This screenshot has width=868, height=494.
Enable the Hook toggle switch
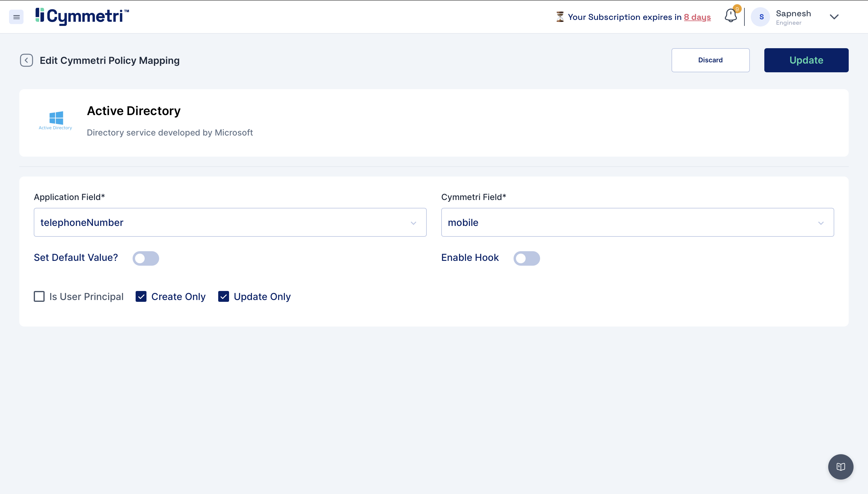(x=526, y=258)
